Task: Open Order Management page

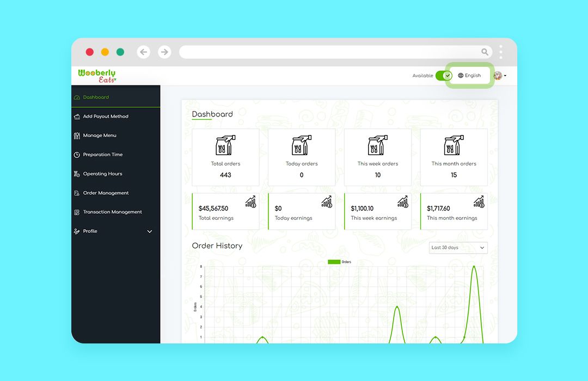Action: (116, 193)
